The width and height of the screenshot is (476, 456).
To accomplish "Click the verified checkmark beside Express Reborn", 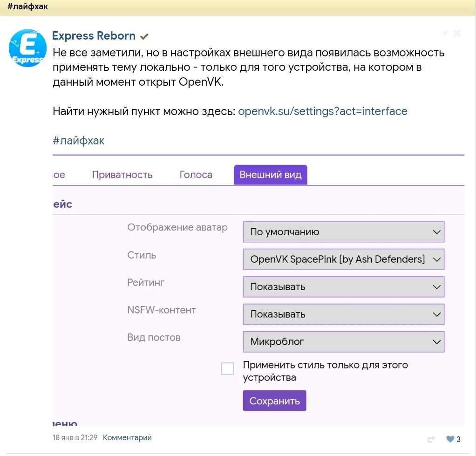I will [144, 36].
